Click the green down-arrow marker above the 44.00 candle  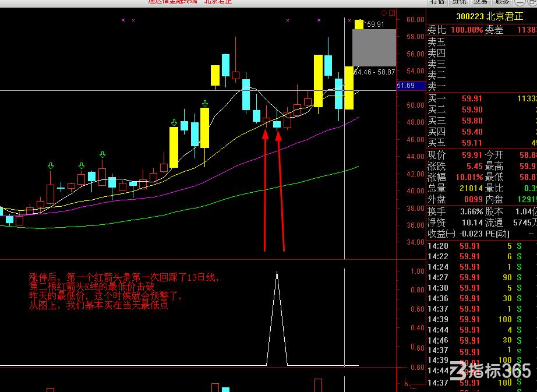click(103, 155)
